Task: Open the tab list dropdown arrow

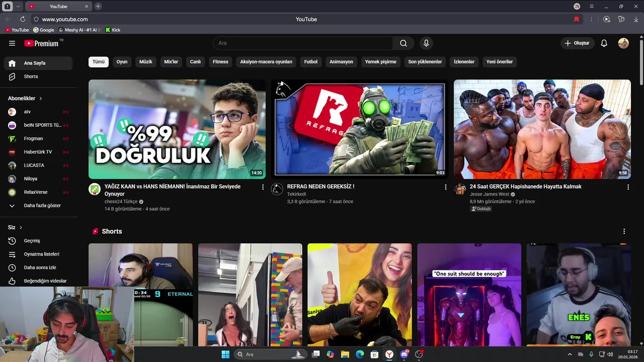Action: coord(18,7)
